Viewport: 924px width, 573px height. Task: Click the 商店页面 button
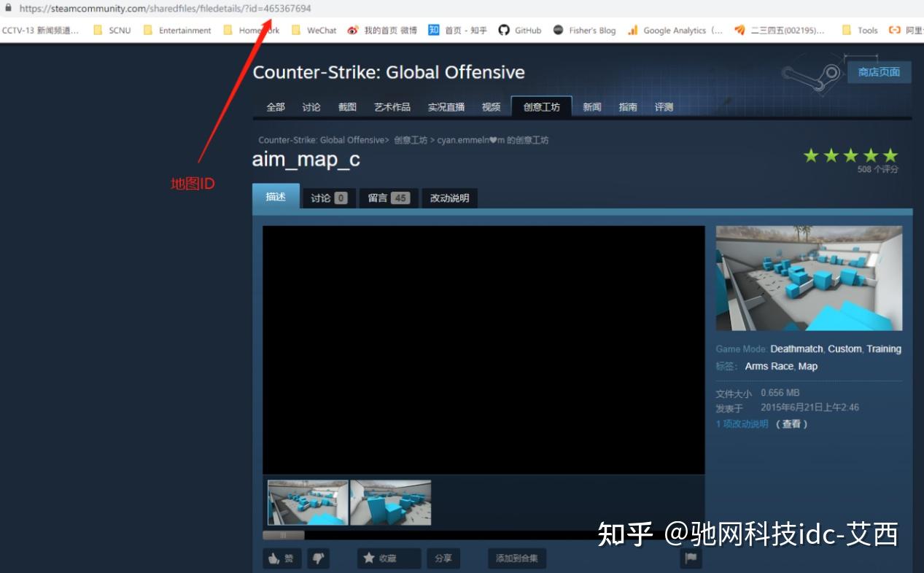(x=878, y=71)
